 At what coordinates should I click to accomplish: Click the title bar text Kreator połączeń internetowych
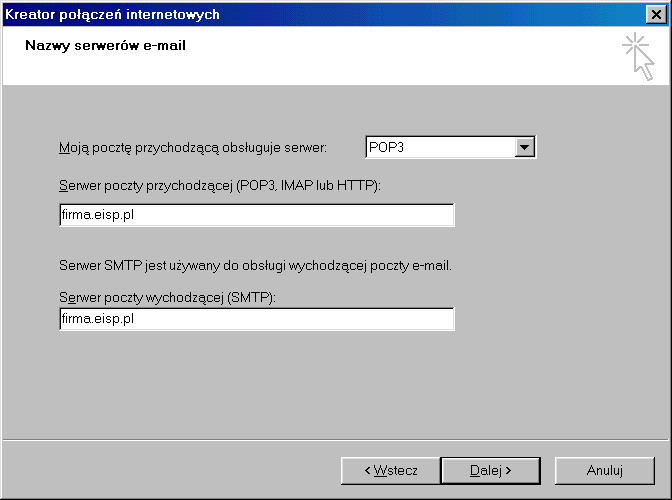click(113, 14)
